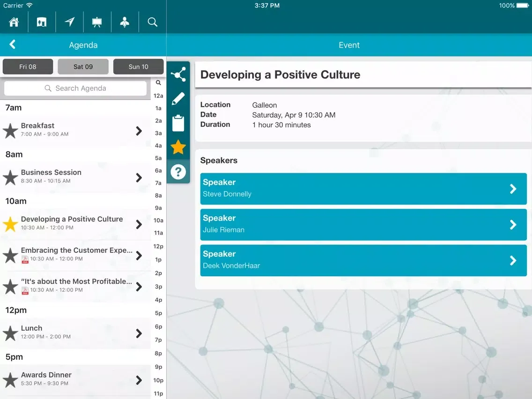Expand Breakfast session chevron
Image resolution: width=532 pixels, height=399 pixels.
139,131
